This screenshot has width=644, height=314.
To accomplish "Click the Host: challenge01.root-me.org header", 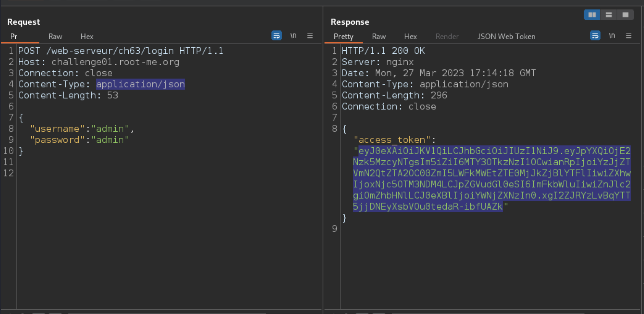I will pyautogui.click(x=99, y=62).
